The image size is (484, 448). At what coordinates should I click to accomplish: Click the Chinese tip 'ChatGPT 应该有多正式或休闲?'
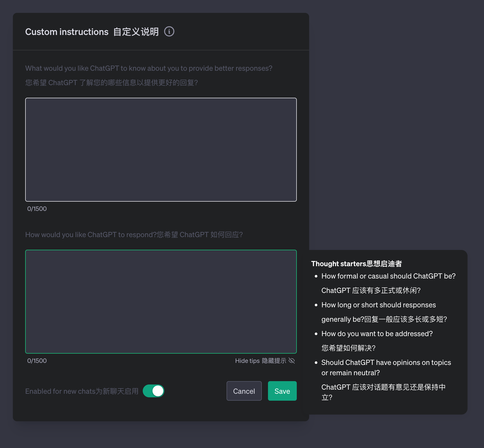(371, 291)
